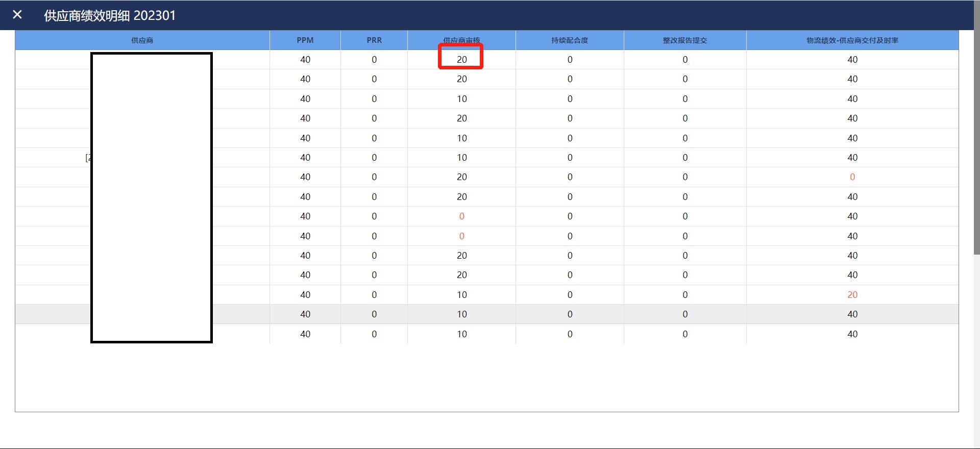Select the PRR column header
Image resolution: width=980 pixels, height=449 pixels.
pyautogui.click(x=374, y=40)
